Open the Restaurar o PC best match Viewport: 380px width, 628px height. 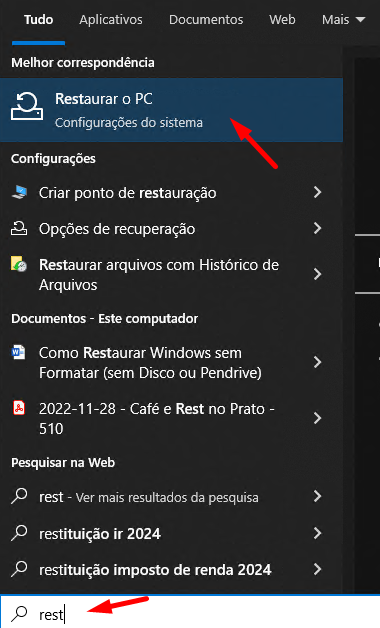pyautogui.click(x=171, y=110)
